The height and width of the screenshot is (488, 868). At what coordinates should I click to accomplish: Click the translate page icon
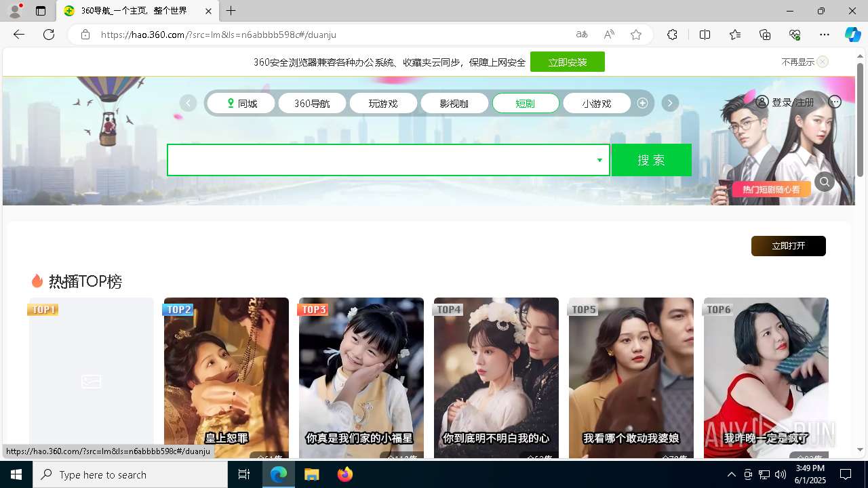pos(582,35)
